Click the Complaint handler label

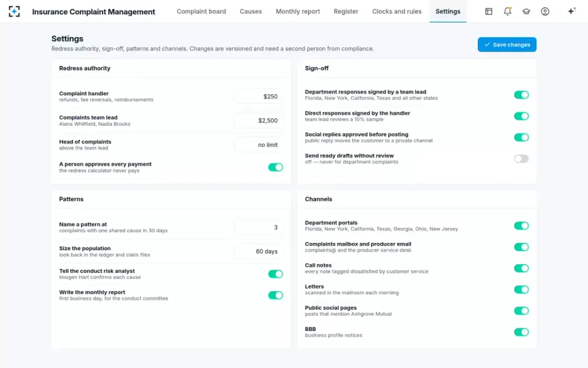[84, 93]
